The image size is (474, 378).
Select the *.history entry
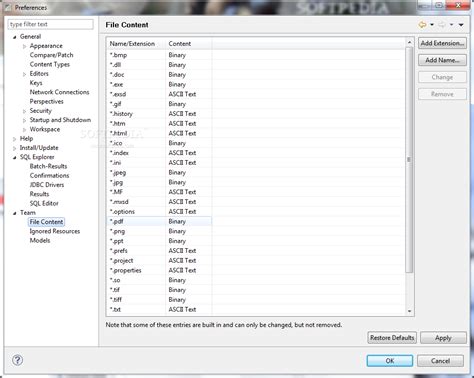[255, 114]
